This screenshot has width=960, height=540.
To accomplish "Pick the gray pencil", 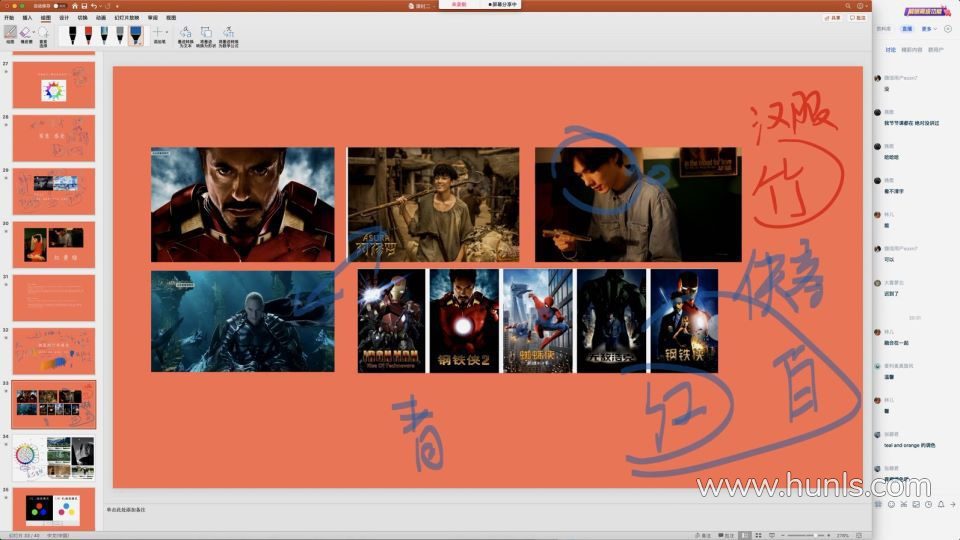I will (x=119, y=35).
